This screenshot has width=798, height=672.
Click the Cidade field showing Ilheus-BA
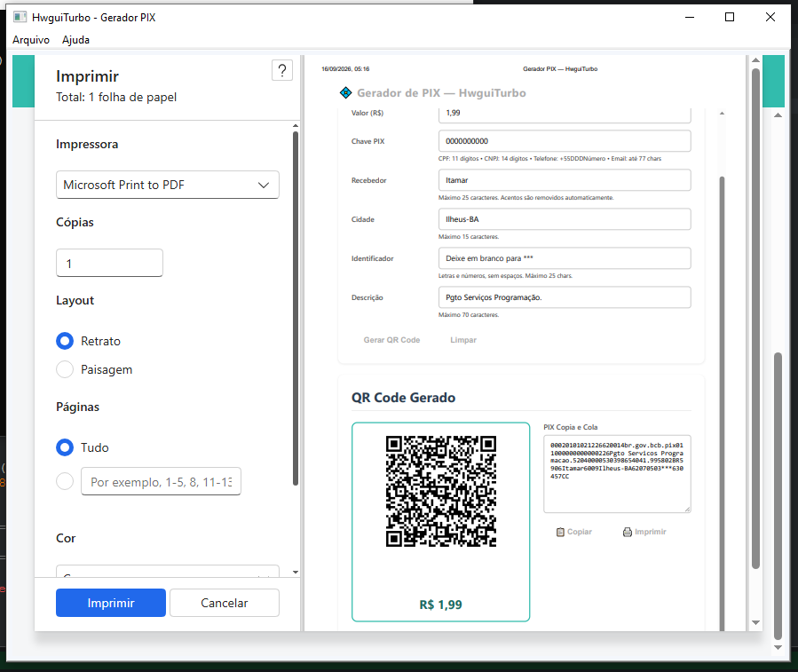click(565, 219)
